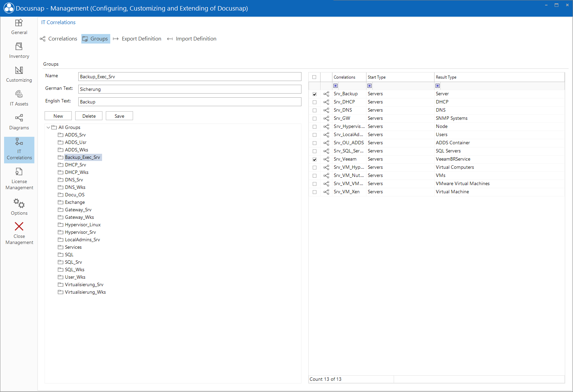This screenshot has width=573, height=392.
Task: Click the German Text input field
Action: (190, 89)
